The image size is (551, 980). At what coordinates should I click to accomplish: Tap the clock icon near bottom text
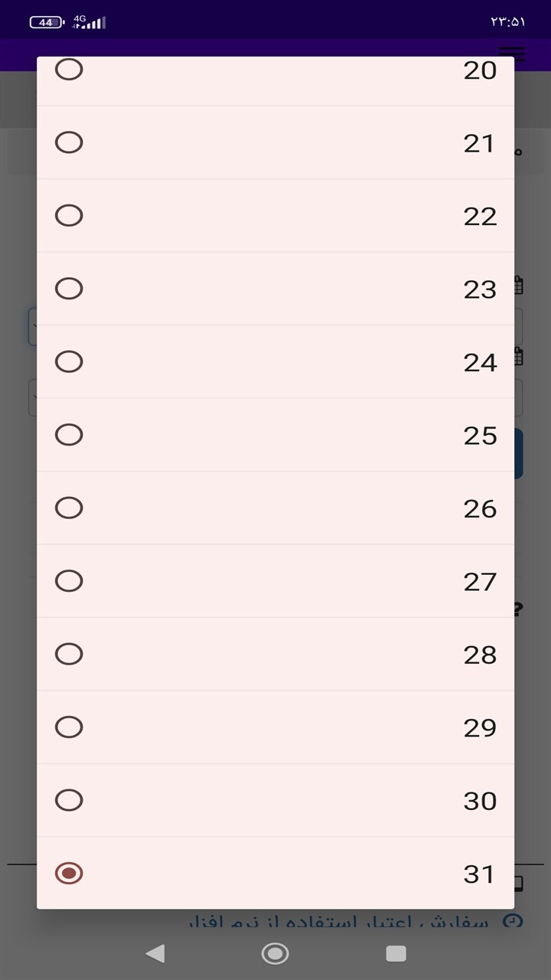[513, 920]
